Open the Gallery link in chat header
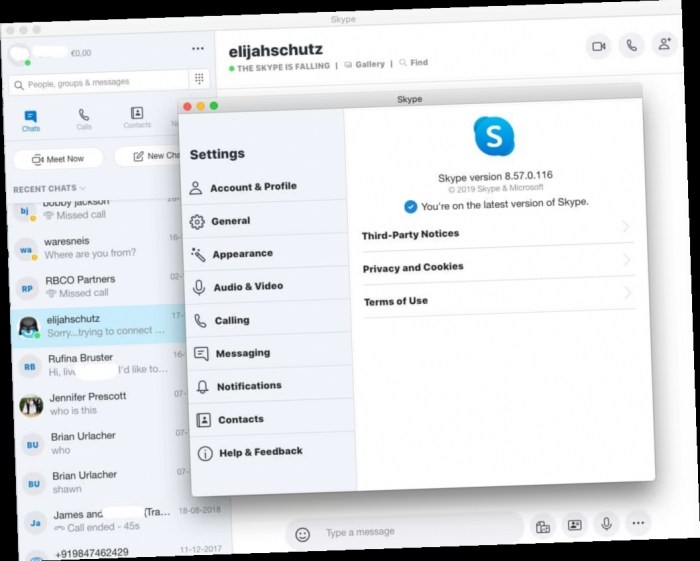 click(364, 64)
